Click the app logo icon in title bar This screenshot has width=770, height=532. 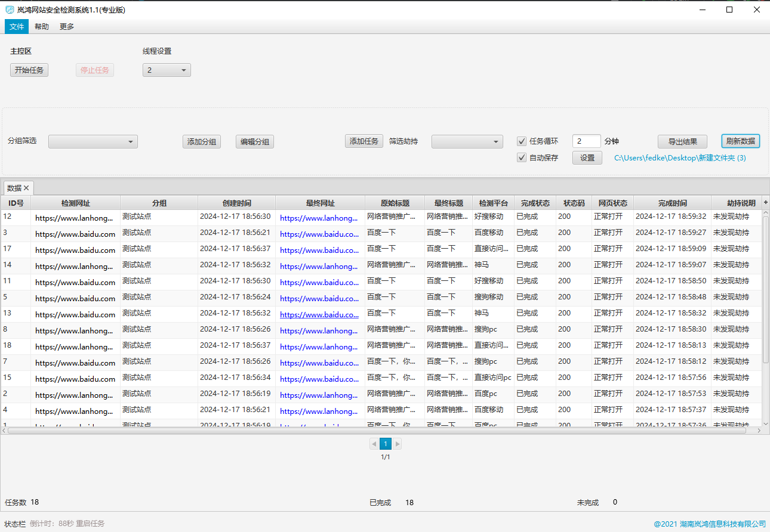(10, 10)
